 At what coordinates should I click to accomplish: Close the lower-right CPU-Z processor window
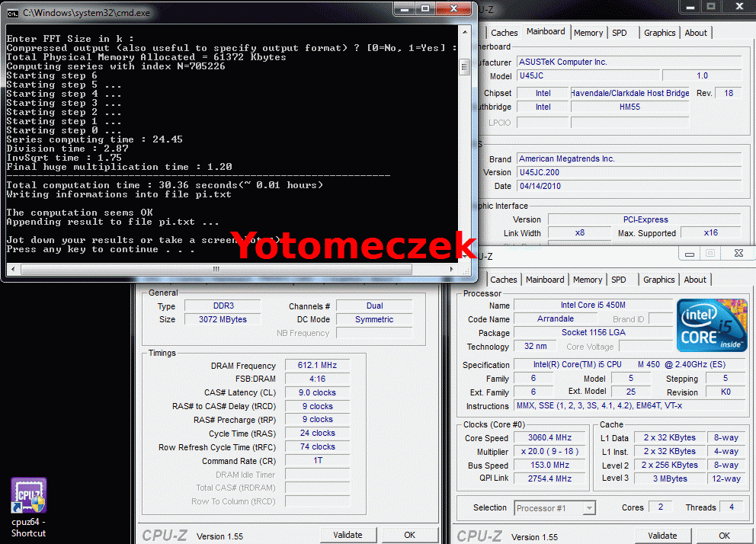[x=738, y=254]
